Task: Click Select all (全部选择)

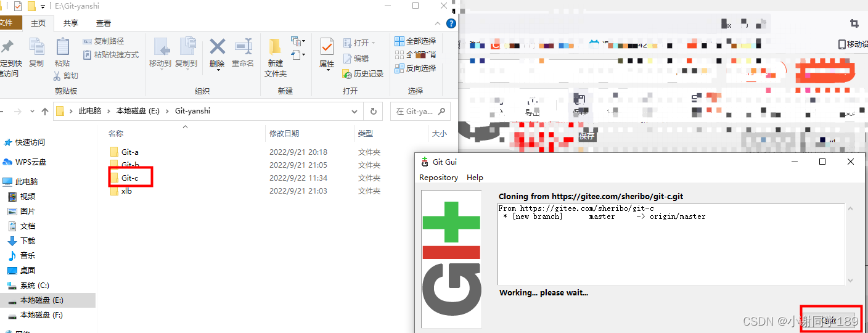Action: tap(415, 41)
